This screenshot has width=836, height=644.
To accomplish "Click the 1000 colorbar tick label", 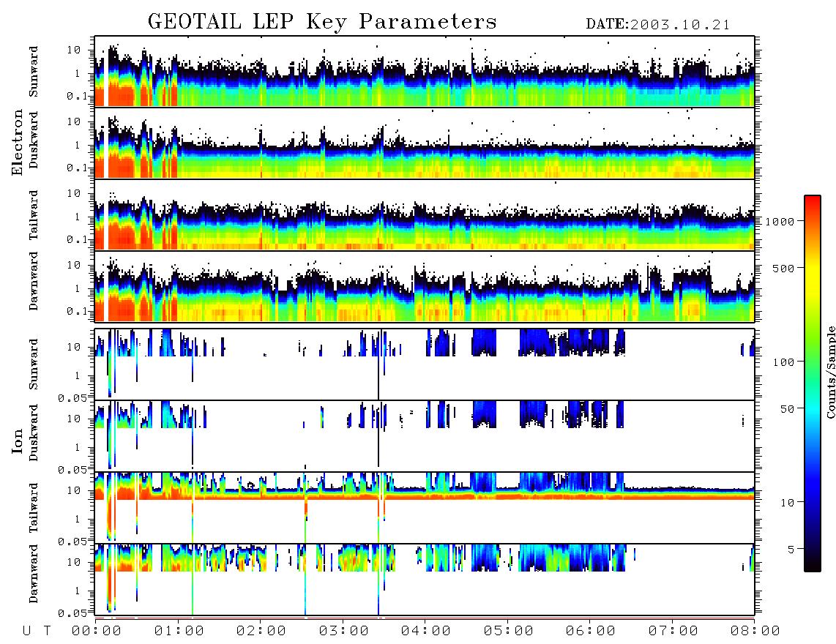I will click(x=780, y=222).
